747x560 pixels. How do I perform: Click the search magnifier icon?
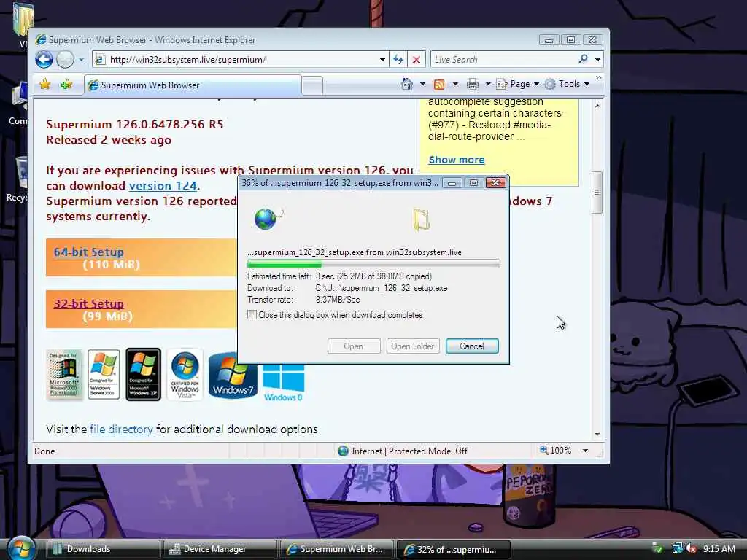(x=583, y=59)
